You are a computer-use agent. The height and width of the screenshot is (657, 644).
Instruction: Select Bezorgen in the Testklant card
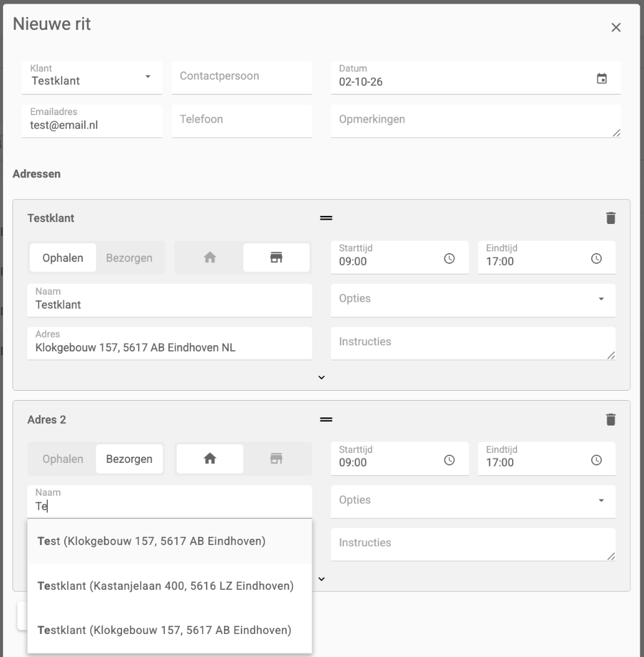tap(129, 258)
